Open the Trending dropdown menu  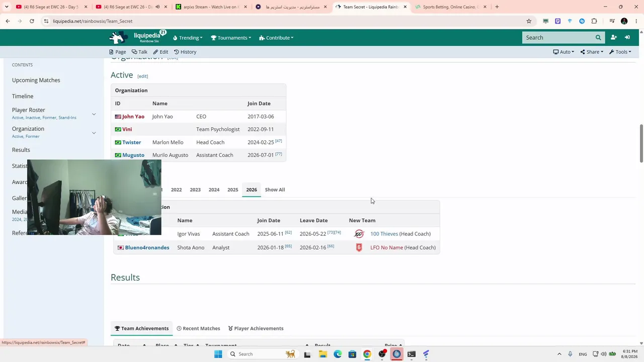[188, 38]
